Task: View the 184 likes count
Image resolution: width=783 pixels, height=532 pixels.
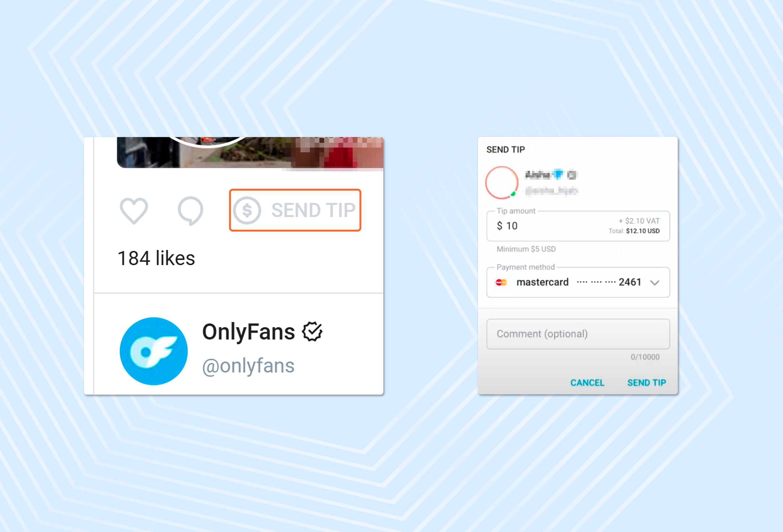Action: click(x=156, y=258)
